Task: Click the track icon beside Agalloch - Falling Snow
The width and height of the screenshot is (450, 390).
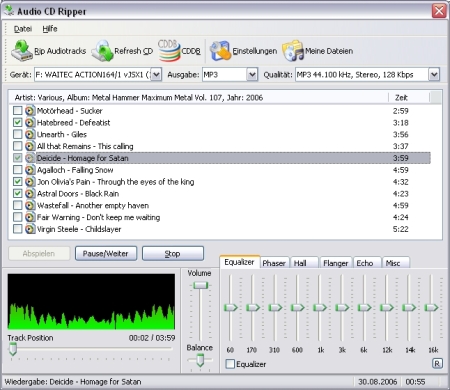Action: pyautogui.click(x=30, y=170)
